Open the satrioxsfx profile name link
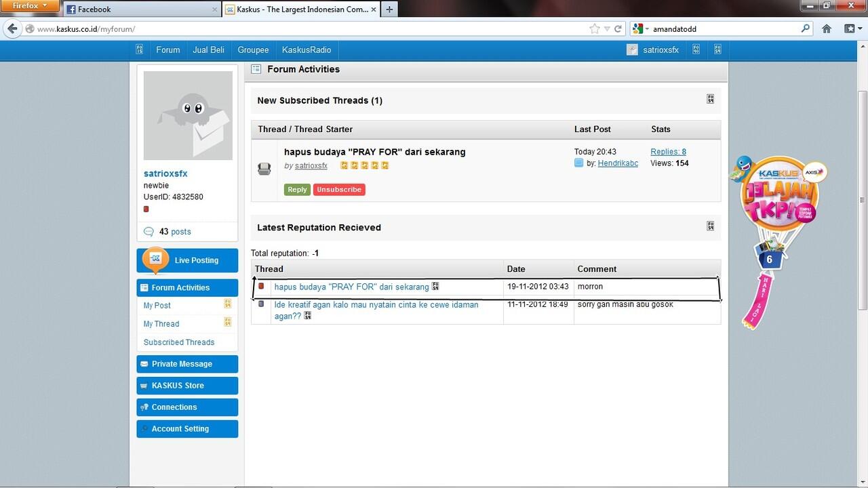 (x=165, y=174)
